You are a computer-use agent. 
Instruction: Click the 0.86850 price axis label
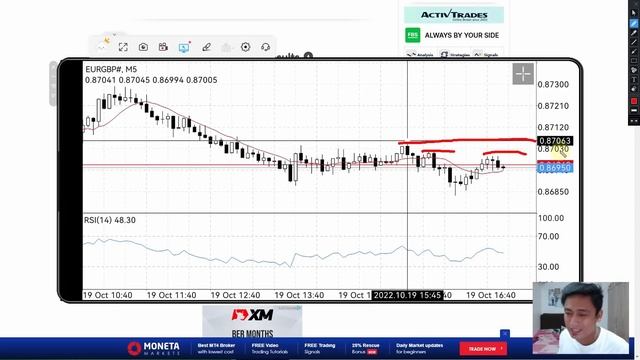point(553,192)
